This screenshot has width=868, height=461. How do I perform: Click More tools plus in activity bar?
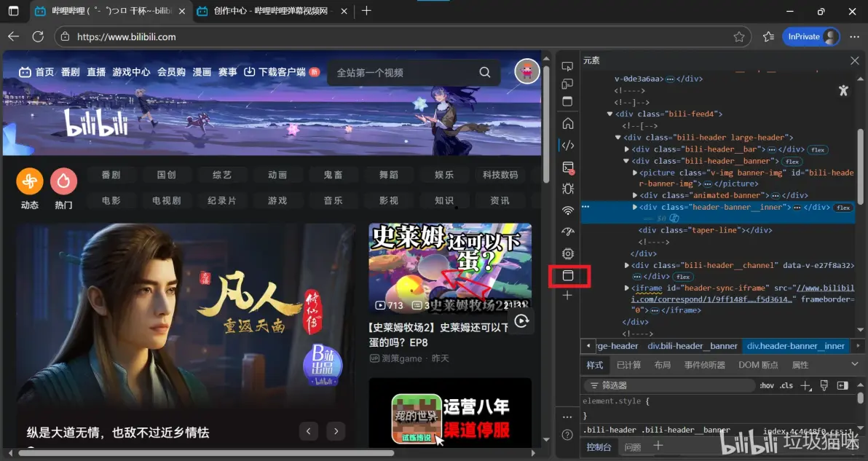[x=567, y=296]
